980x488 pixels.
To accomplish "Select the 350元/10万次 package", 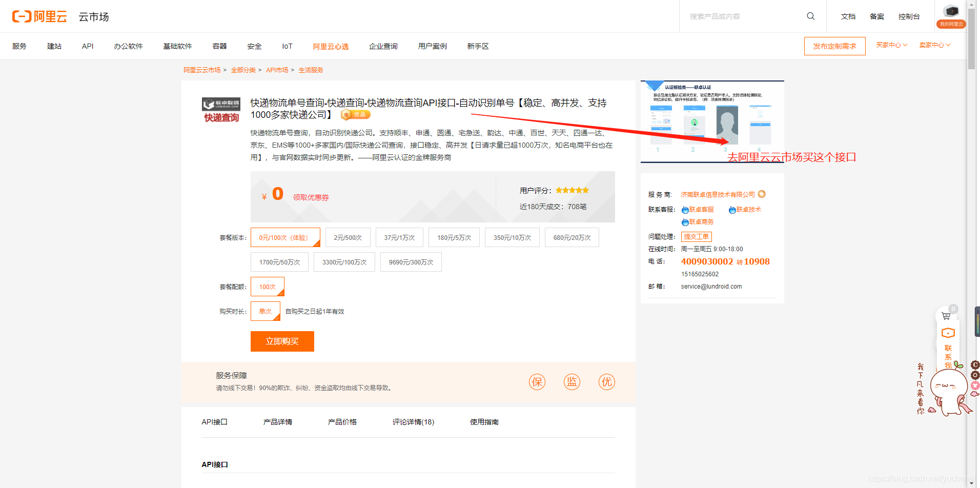I will [512, 237].
